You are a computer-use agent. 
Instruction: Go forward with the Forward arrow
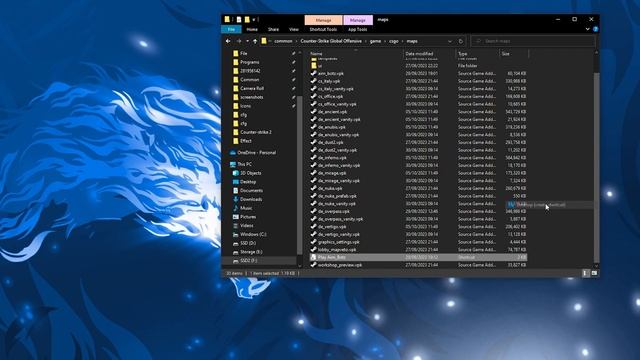tap(239, 41)
